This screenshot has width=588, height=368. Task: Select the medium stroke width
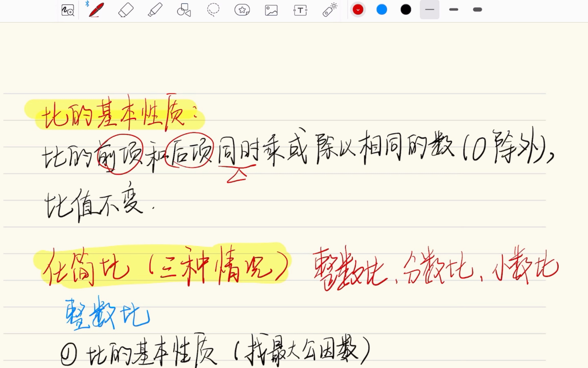(x=453, y=9)
